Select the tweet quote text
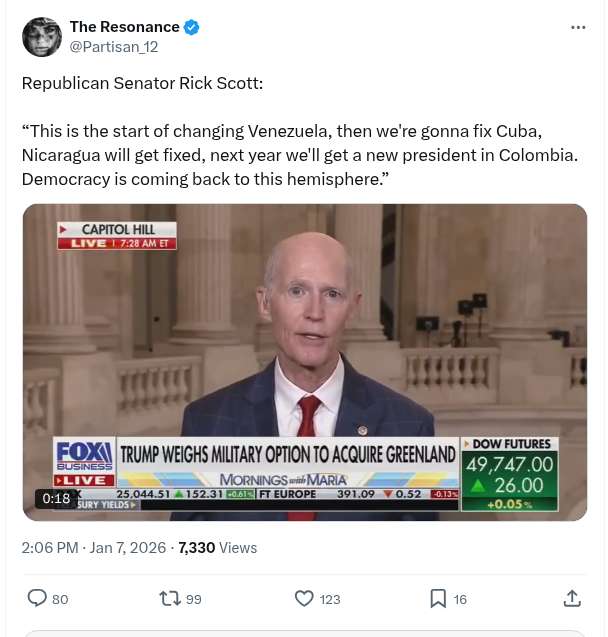608x637 pixels. coord(300,155)
